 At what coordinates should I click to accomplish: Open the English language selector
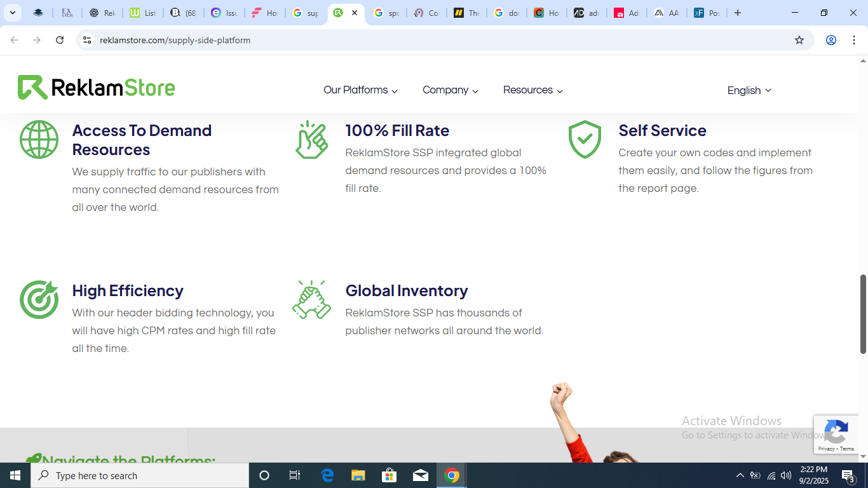[x=749, y=90]
